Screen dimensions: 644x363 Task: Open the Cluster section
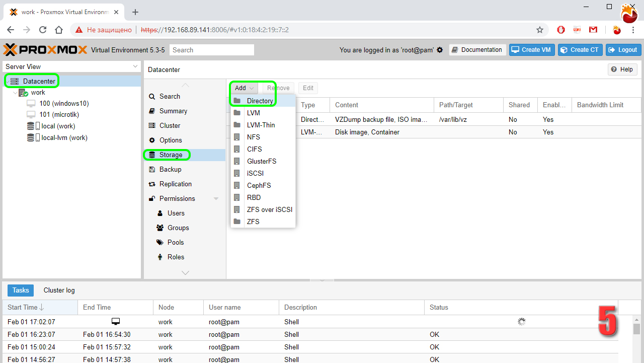coord(185,125)
